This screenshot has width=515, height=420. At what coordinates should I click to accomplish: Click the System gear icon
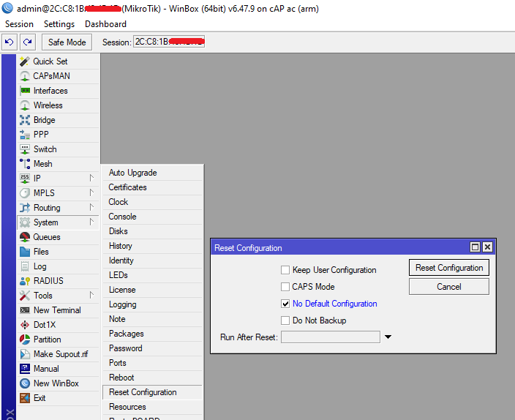point(25,222)
